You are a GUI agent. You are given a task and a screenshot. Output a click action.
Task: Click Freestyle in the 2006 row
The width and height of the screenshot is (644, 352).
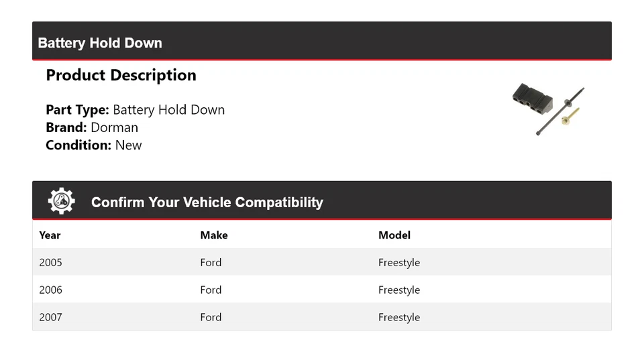[399, 290]
